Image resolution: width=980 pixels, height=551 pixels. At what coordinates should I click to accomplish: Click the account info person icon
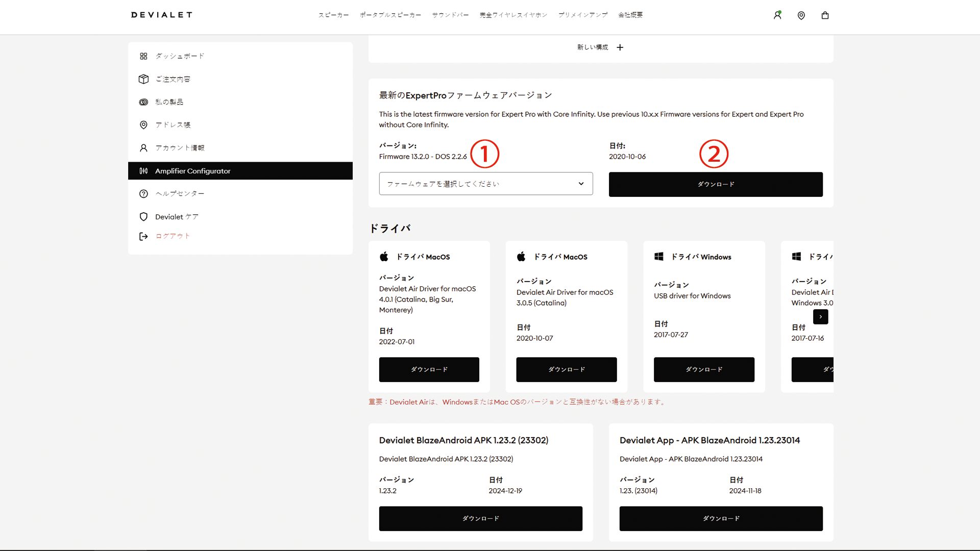coord(143,148)
